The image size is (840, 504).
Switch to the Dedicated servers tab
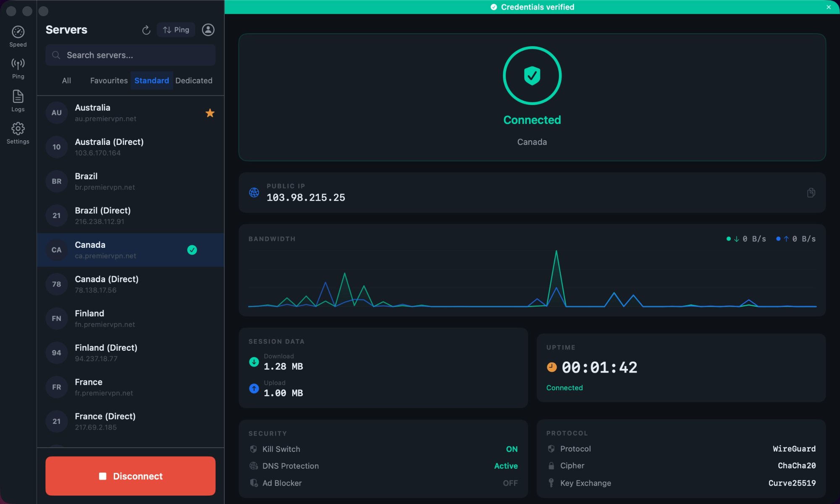tap(194, 80)
